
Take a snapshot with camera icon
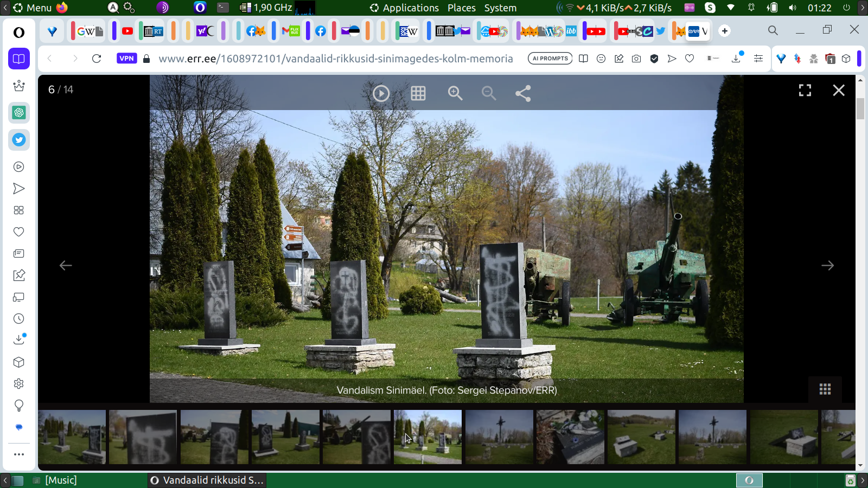[636, 59]
